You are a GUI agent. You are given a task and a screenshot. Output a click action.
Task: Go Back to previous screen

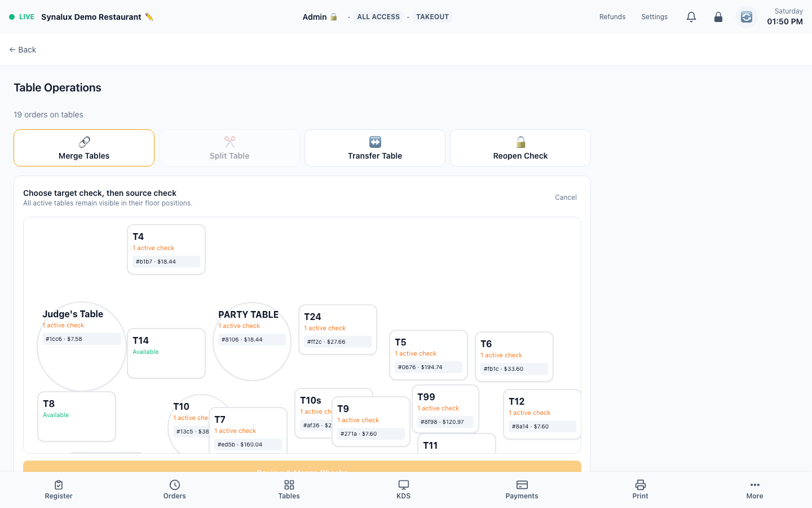point(23,50)
